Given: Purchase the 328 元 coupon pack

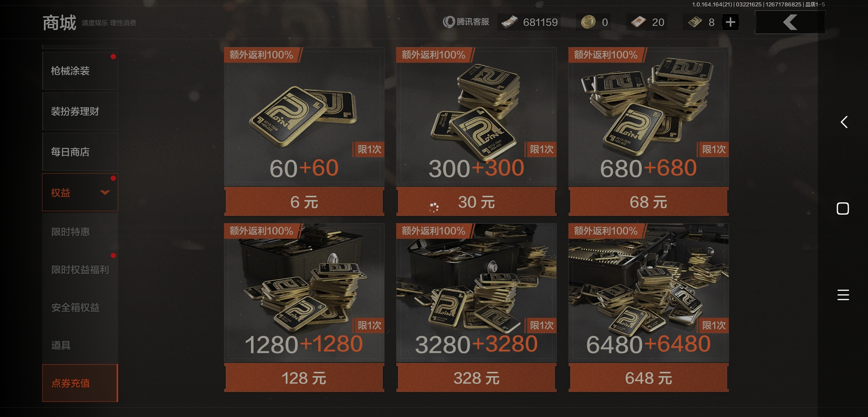Looking at the screenshot, I should (476, 378).
